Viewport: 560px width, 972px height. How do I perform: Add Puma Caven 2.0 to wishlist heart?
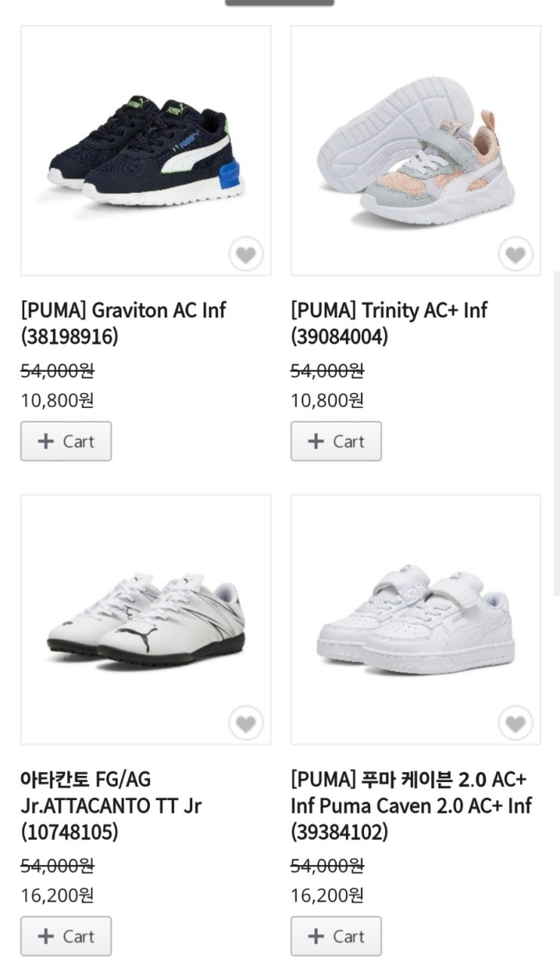[516, 724]
